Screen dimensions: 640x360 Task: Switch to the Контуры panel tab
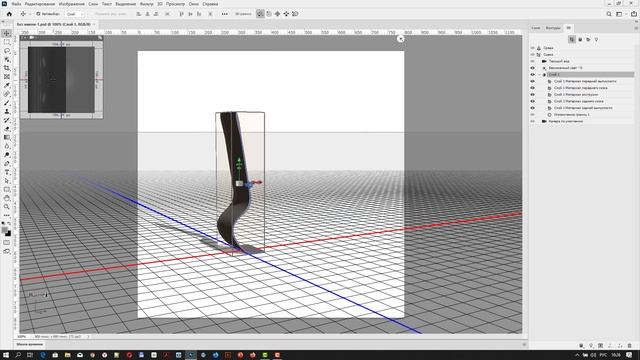553,28
